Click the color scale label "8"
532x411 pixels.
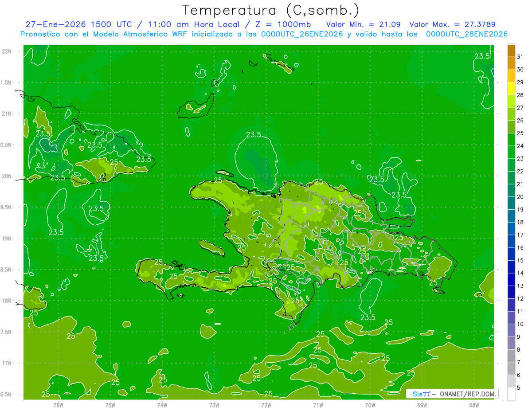[x=518, y=350]
